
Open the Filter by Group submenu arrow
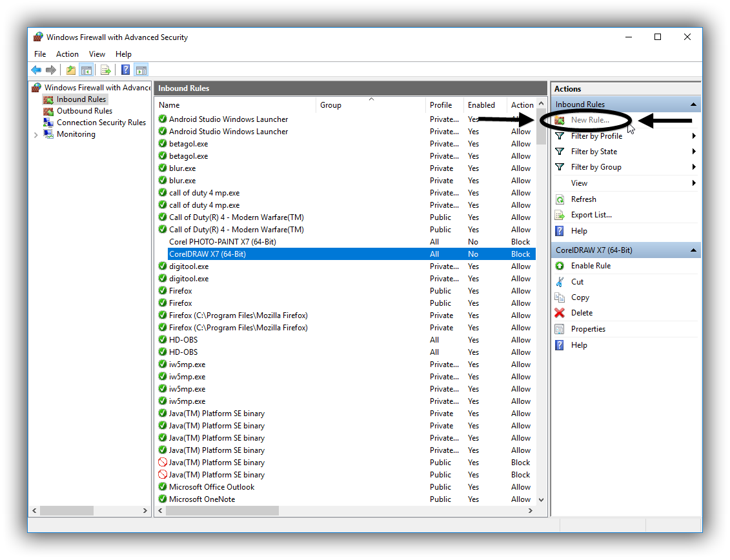pos(694,167)
